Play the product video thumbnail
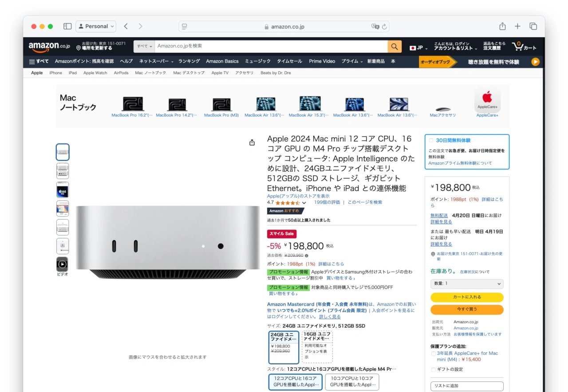Viewport: 568px width, 392px height. tap(63, 265)
